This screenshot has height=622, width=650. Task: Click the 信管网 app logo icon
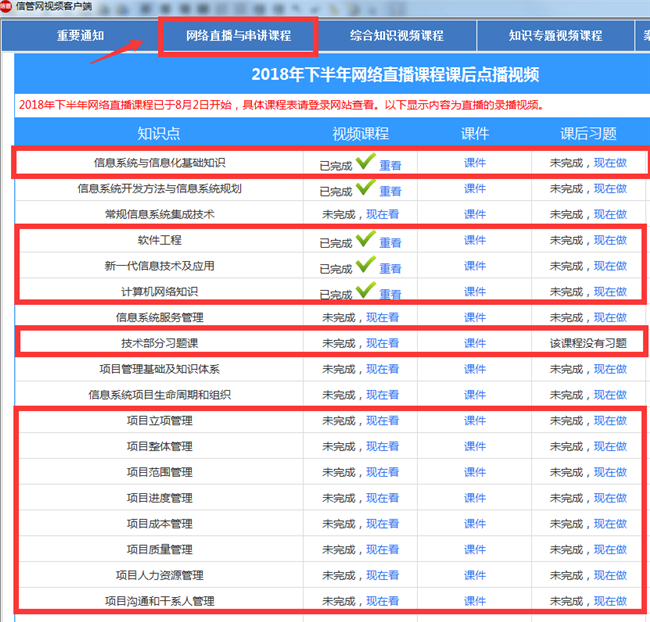click(6, 6)
